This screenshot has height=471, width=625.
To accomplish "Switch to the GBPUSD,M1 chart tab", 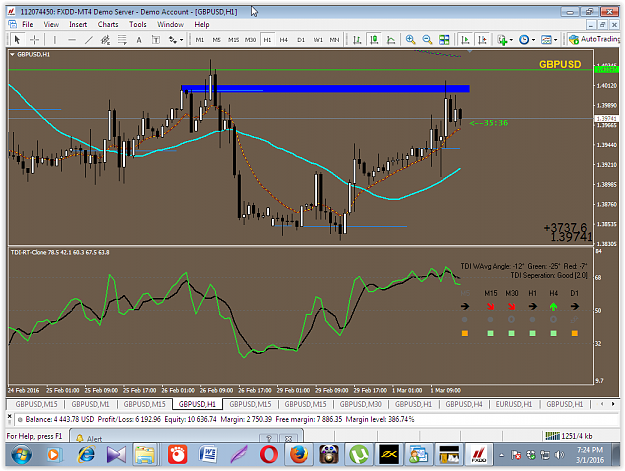I will [90, 404].
